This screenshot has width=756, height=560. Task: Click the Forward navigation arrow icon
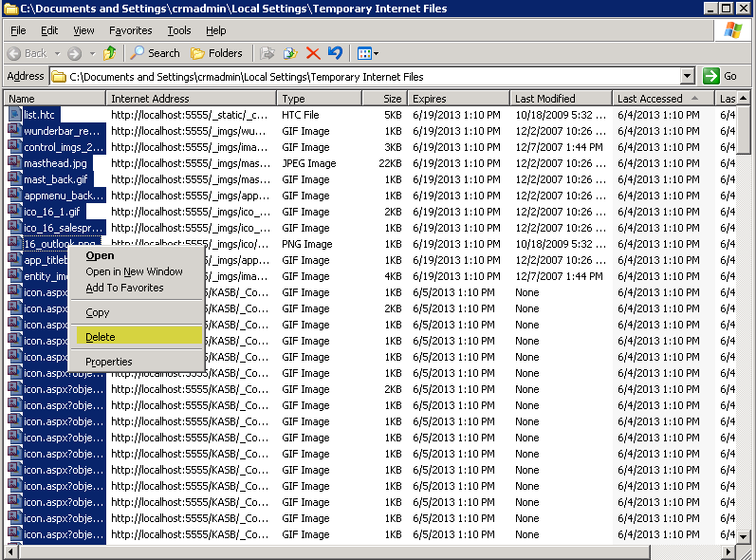pyautogui.click(x=74, y=53)
